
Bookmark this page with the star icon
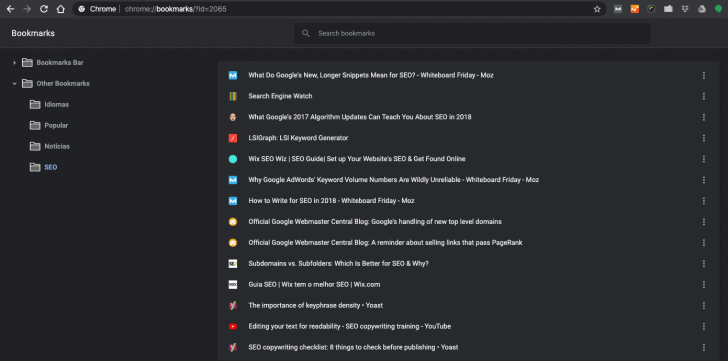coord(597,9)
